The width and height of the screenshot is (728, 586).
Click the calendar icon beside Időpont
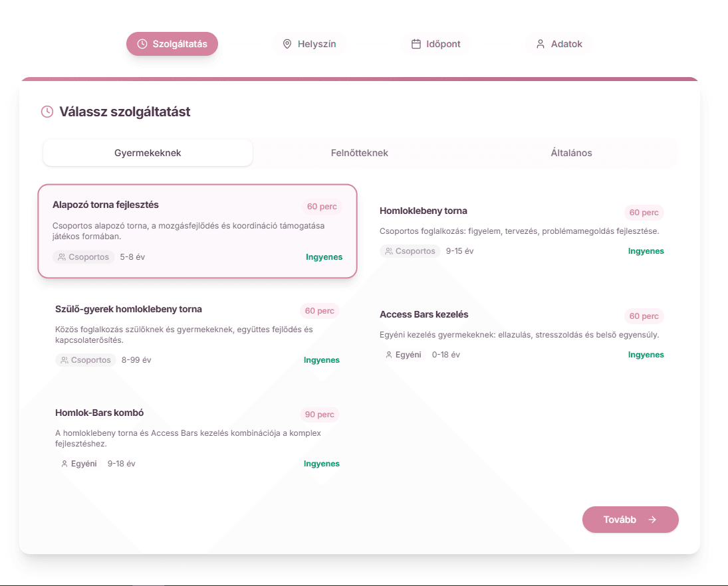coord(416,44)
